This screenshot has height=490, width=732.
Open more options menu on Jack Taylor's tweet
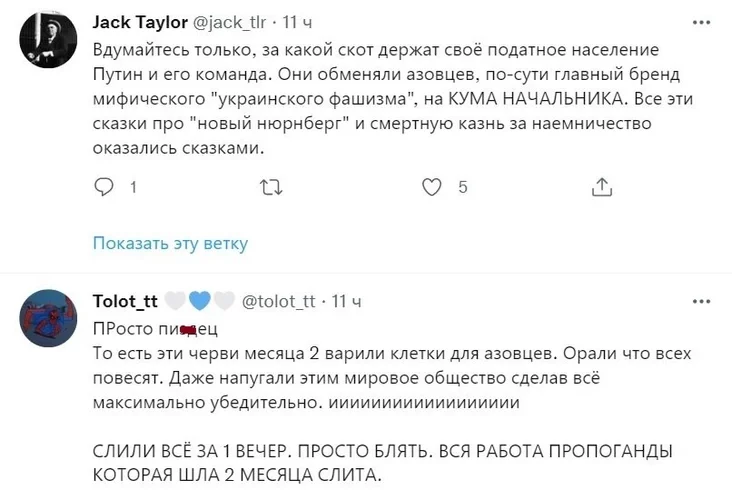click(703, 22)
